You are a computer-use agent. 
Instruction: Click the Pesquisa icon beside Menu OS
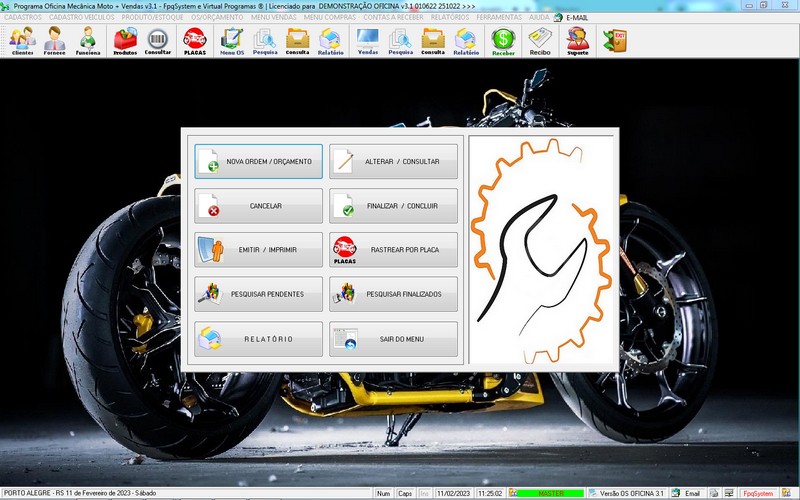[x=265, y=41]
